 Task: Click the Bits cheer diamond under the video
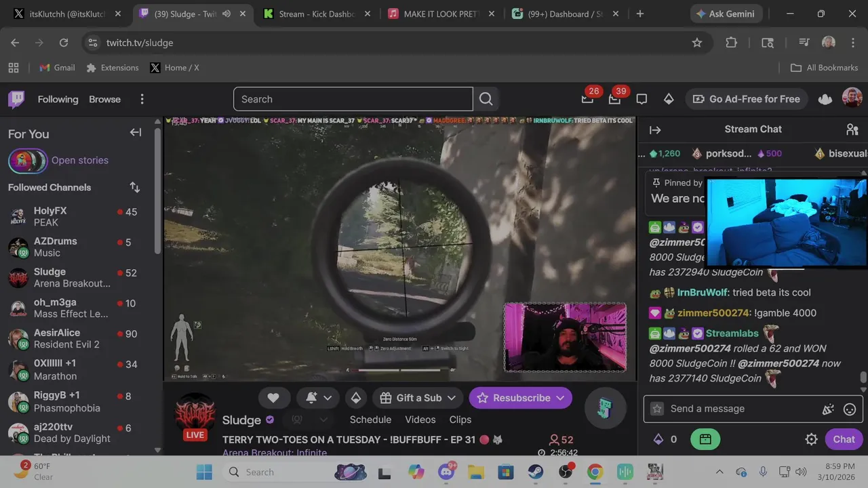(356, 398)
